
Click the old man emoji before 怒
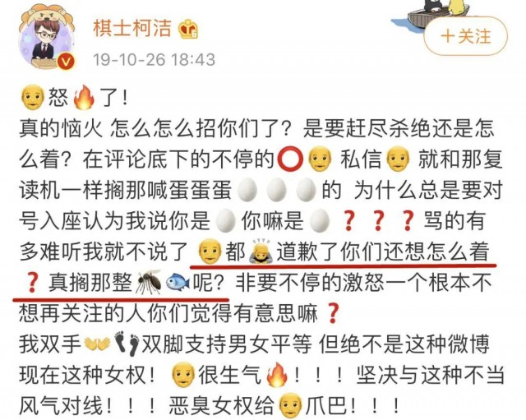coord(33,97)
